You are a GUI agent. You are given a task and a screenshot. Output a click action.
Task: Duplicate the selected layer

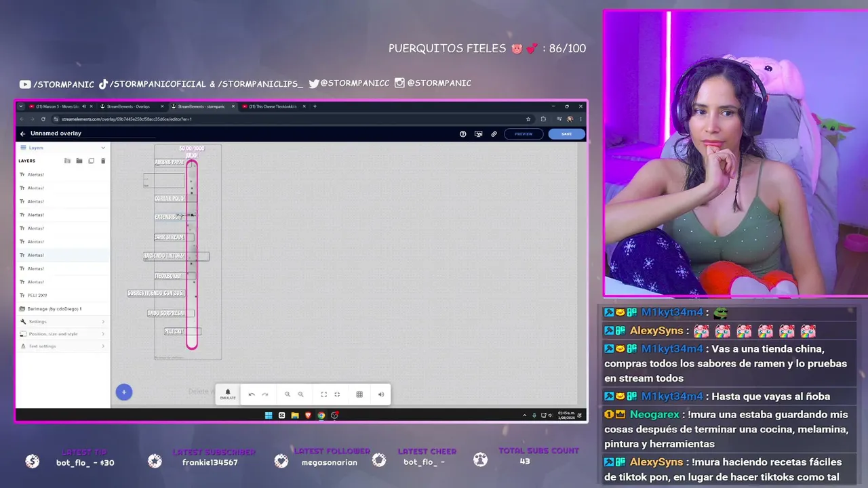tap(92, 161)
